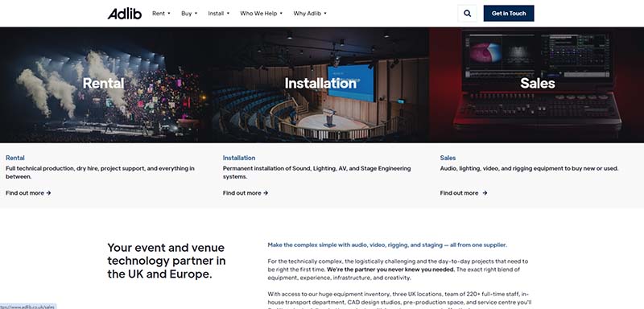This screenshot has width=644, height=309.
Task: Open the Buy menu
Action: 189,14
